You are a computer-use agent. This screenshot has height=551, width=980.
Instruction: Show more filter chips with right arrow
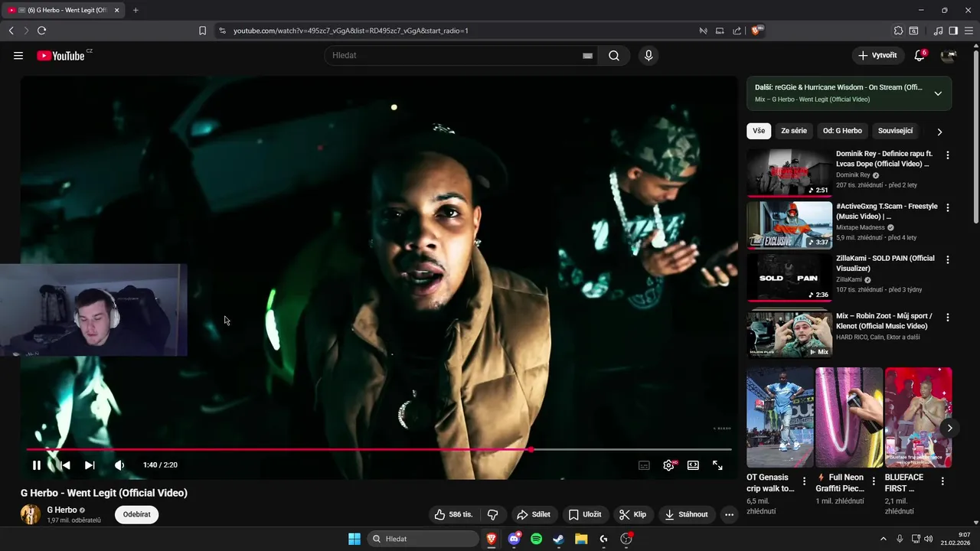(x=939, y=132)
